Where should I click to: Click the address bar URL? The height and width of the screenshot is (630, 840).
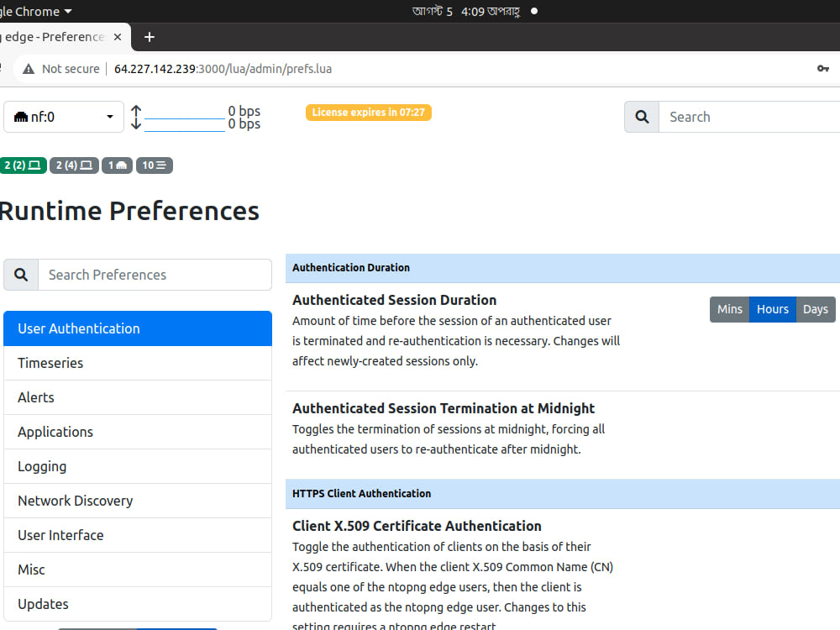pyautogui.click(x=223, y=69)
